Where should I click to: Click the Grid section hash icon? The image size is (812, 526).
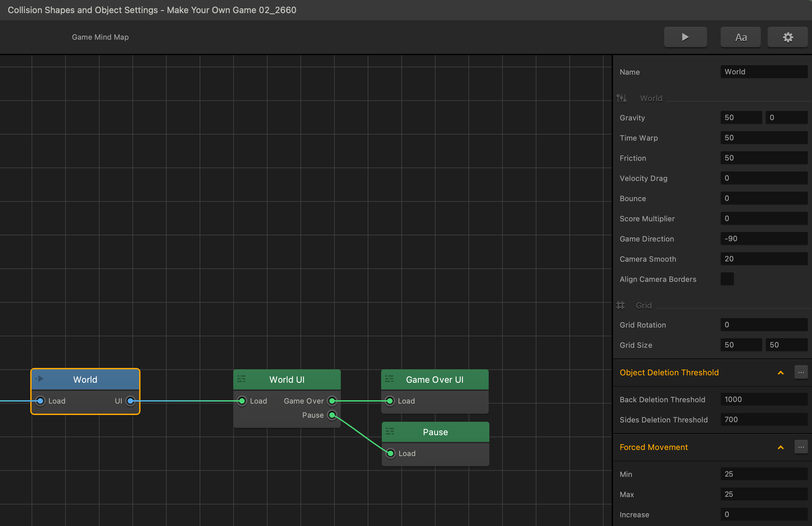(x=621, y=305)
